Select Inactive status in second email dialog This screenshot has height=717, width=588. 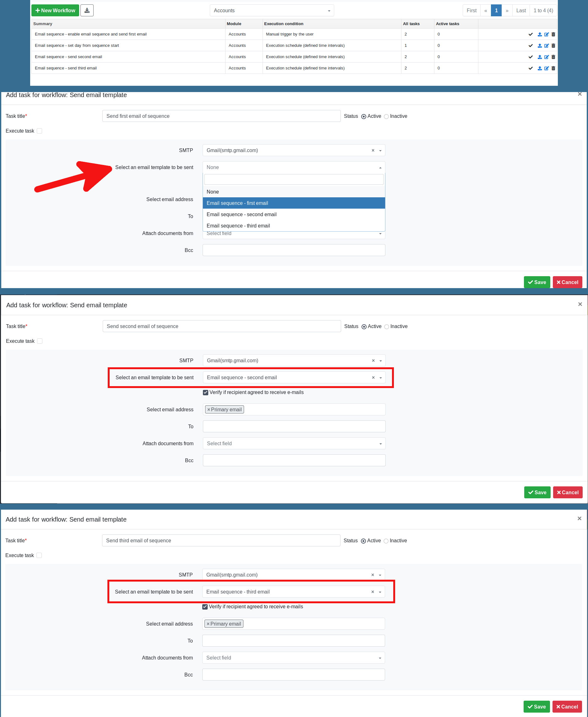tap(386, 327)
